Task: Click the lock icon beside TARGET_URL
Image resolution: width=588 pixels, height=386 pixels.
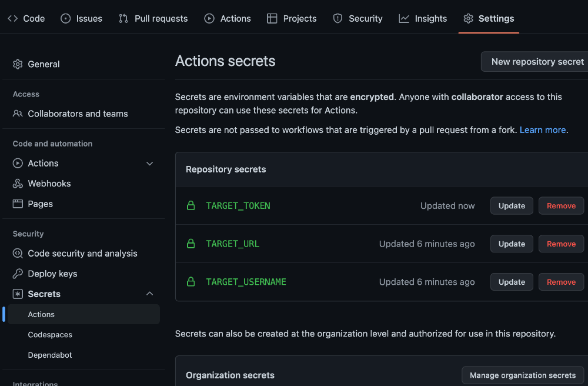Action: coord(191,244)
